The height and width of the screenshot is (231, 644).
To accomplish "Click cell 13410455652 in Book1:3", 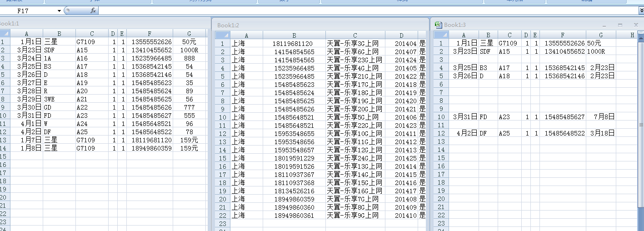I will point(563,51).
